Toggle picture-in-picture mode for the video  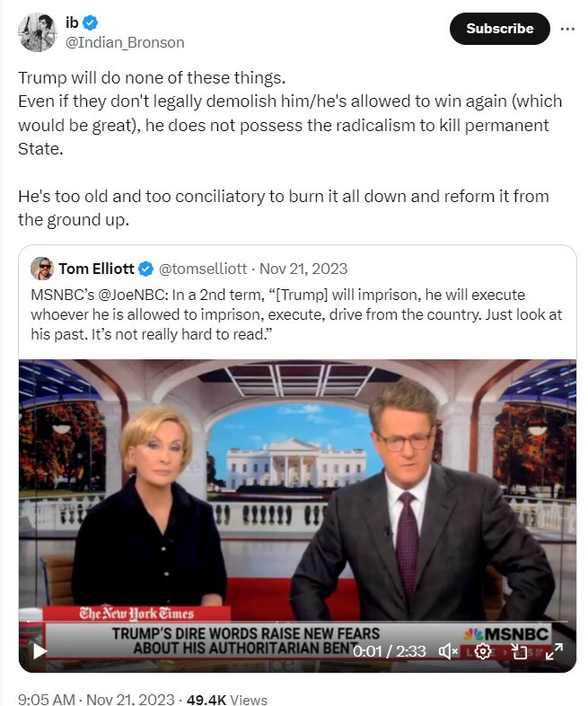point(520,651)
